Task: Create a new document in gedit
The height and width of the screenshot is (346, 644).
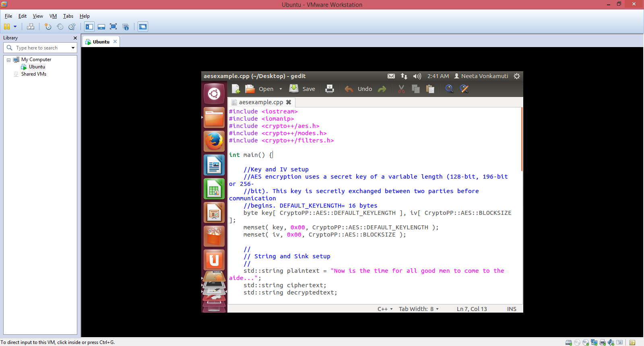Action: [x=236, y=89]
